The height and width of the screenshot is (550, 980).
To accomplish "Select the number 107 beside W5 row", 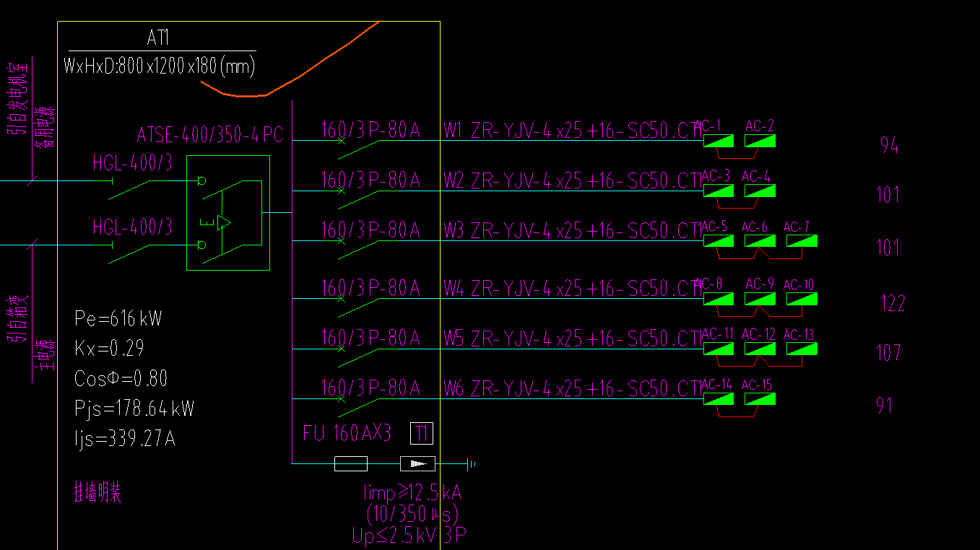I will 888,352.
